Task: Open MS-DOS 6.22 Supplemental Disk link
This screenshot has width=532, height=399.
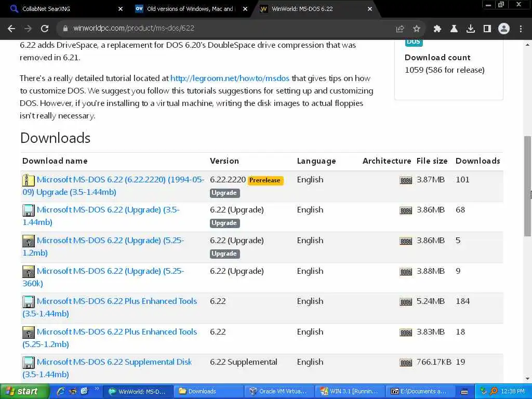Action: [x=107, y=368]
